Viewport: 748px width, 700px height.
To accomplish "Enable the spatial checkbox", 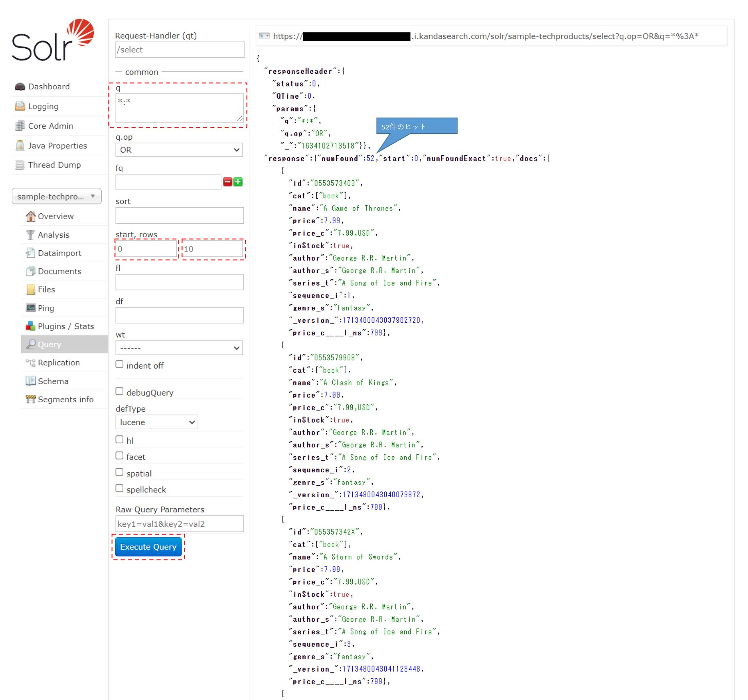I will pos(119,472).
